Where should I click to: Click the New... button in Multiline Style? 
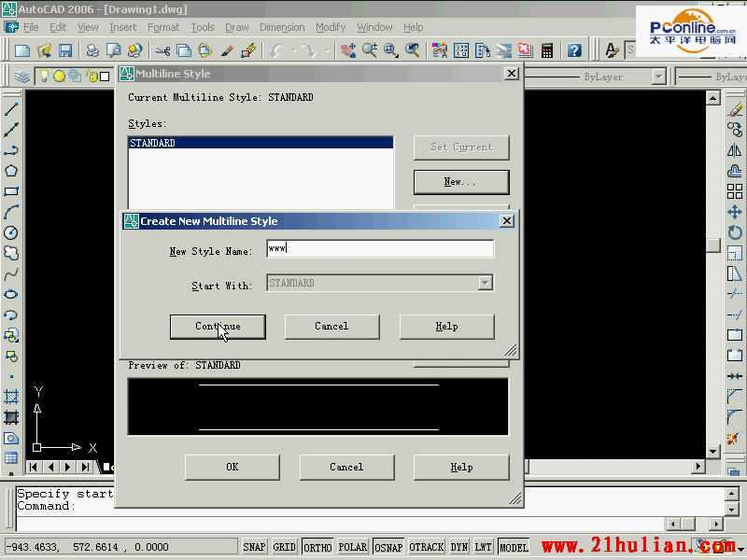(x=461, y=182)
